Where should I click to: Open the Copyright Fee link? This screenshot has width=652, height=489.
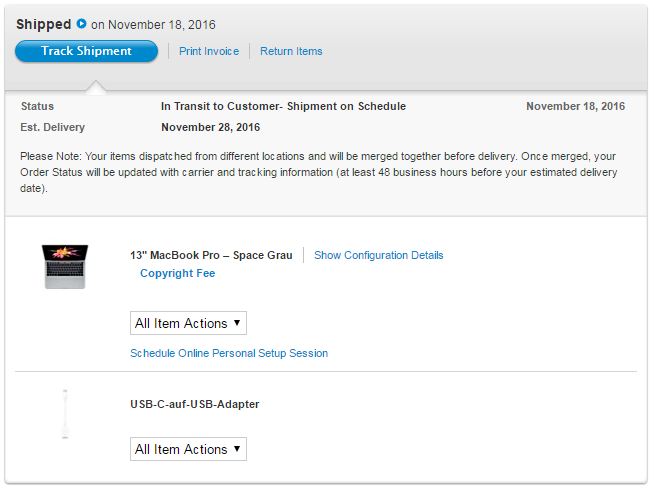pos(177,273)
